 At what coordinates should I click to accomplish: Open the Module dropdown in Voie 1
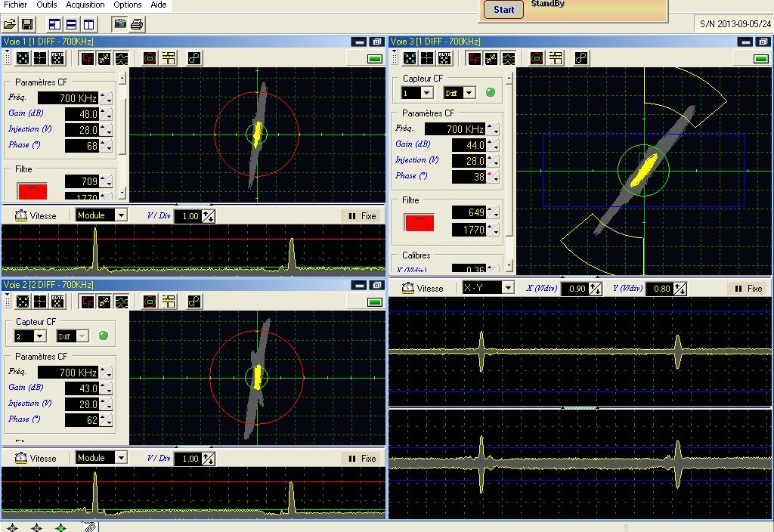click(120, 215)
